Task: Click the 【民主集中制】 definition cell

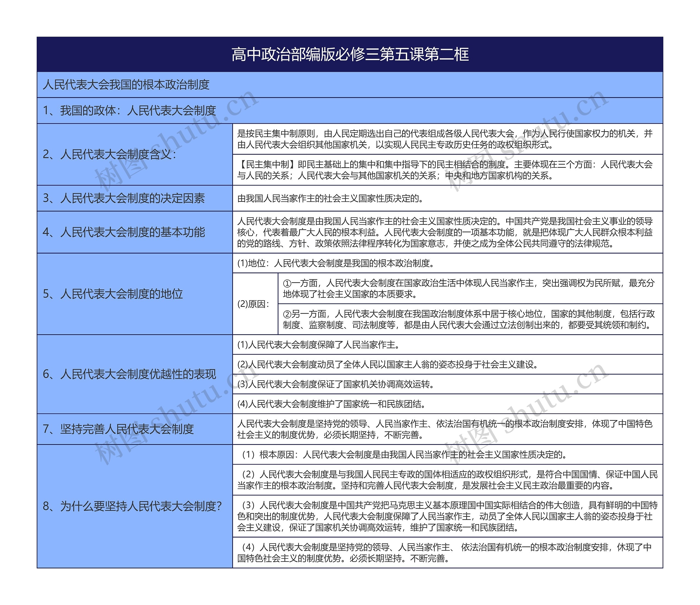Action: click(448, 170)
